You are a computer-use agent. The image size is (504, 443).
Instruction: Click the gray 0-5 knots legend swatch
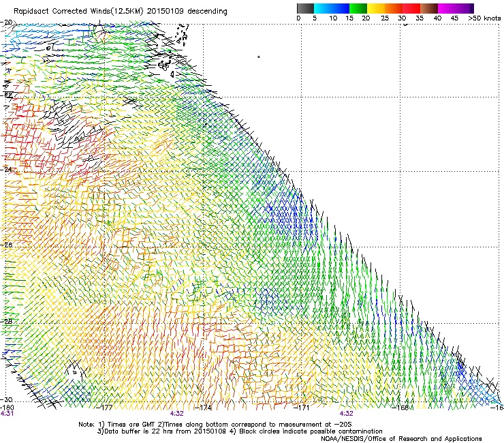(x=305, y=8)
